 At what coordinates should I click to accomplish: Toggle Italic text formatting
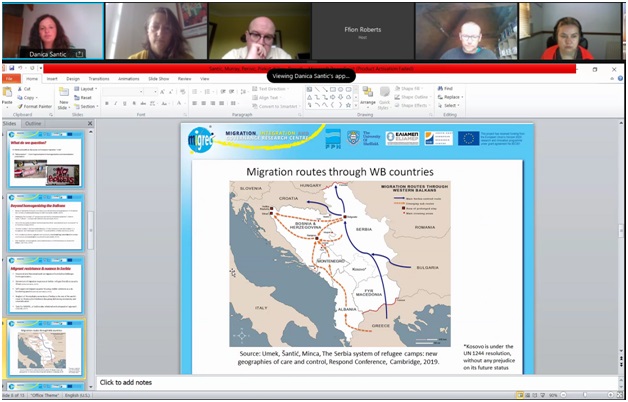[x=116, y=103]
